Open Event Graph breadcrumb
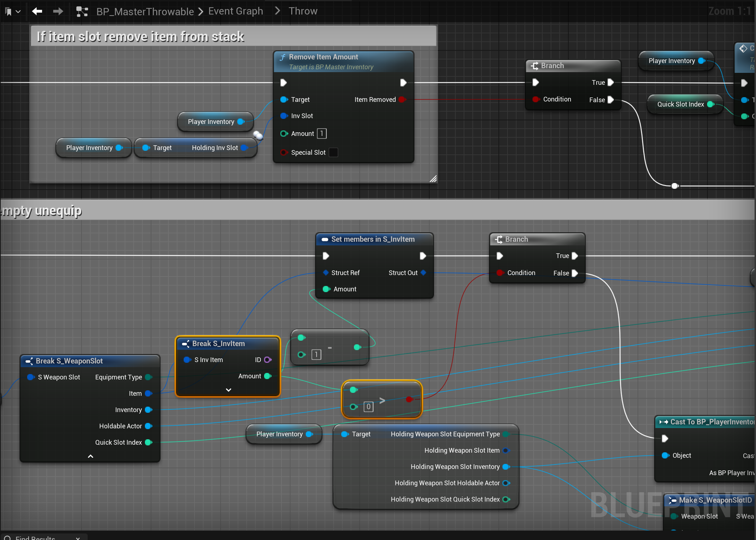756x540 pixels. point(235,11)
